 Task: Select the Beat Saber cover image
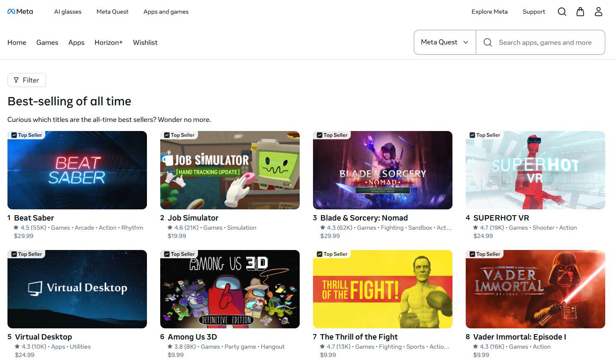tap(77, 170)
